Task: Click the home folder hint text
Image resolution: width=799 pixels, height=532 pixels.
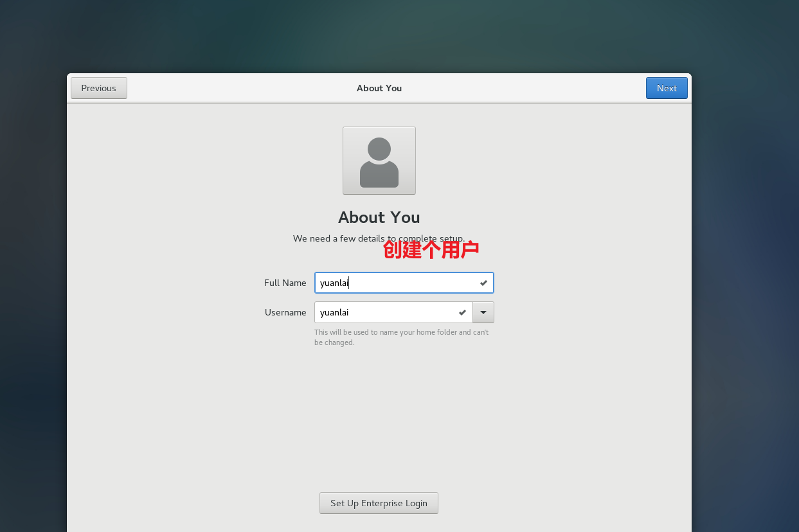Action: point(402,337)
